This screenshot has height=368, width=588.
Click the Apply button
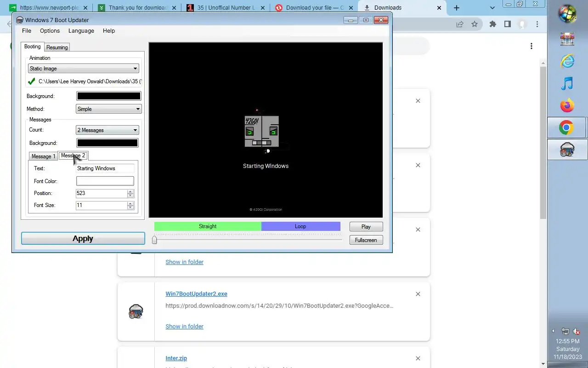pos(83,238)
